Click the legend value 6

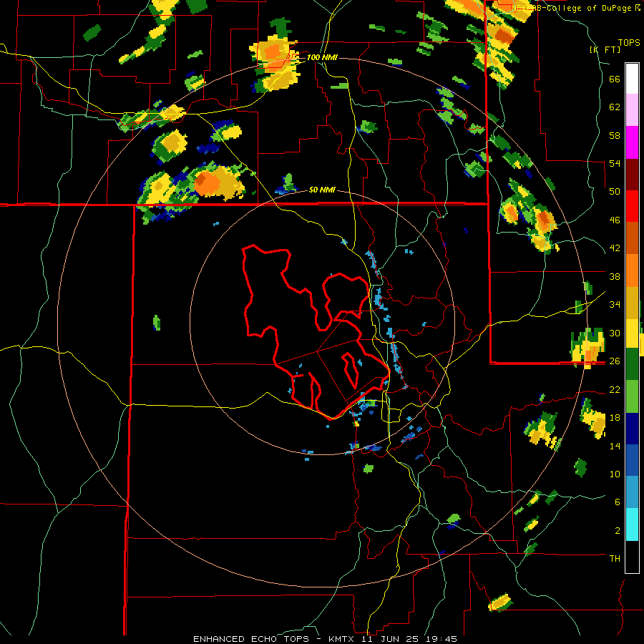(618, 502)
